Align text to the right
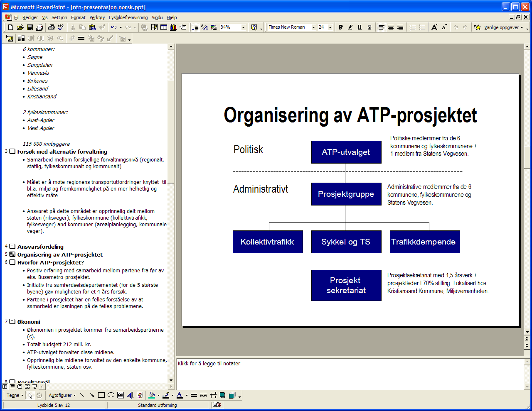Viewport: 532px width, 411px height. (400, 27)
